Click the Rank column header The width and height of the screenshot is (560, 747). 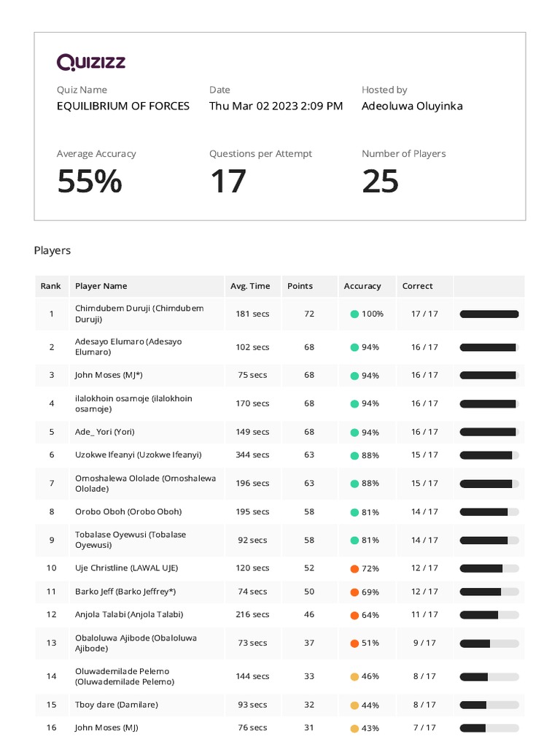tap(52, 286)
